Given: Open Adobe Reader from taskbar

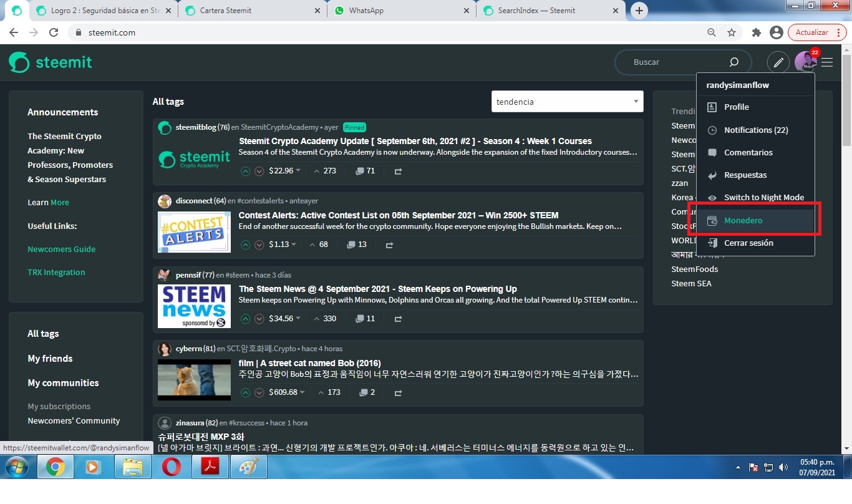Looking at the screenshot, I should pyautogui.click(x=210, y=467).
